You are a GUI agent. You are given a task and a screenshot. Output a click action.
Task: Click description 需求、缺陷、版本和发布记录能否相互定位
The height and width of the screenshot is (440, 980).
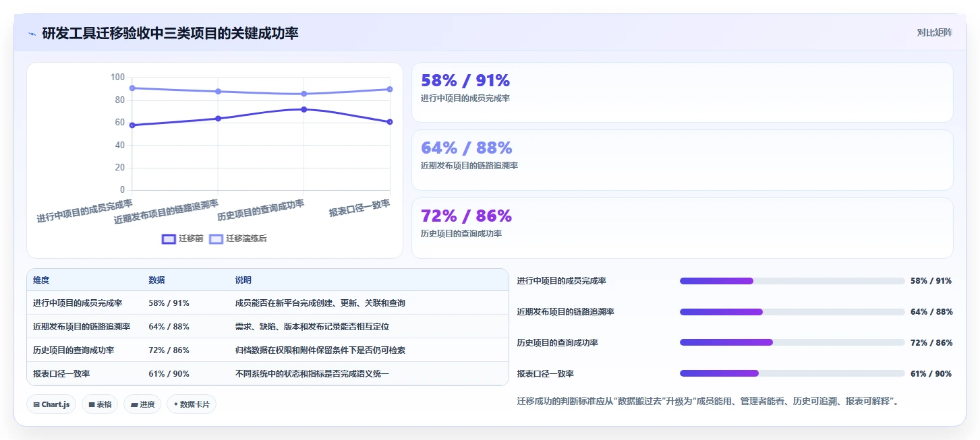(x=312, y=327)
